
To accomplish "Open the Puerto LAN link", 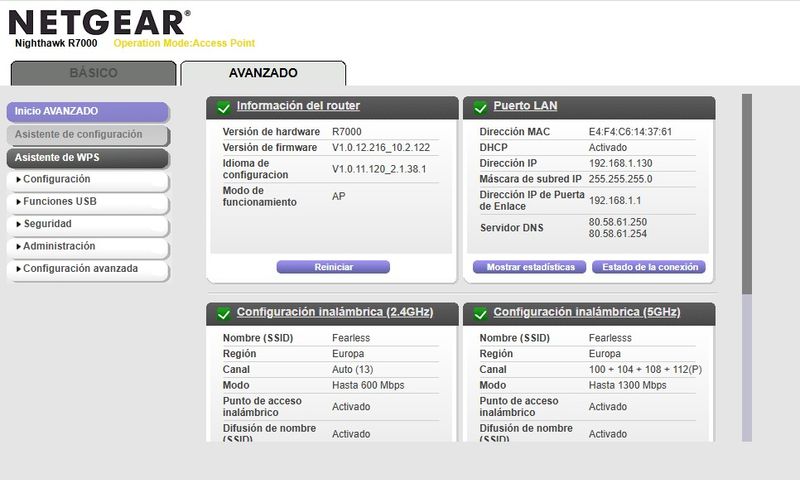I will pos(525,106).
